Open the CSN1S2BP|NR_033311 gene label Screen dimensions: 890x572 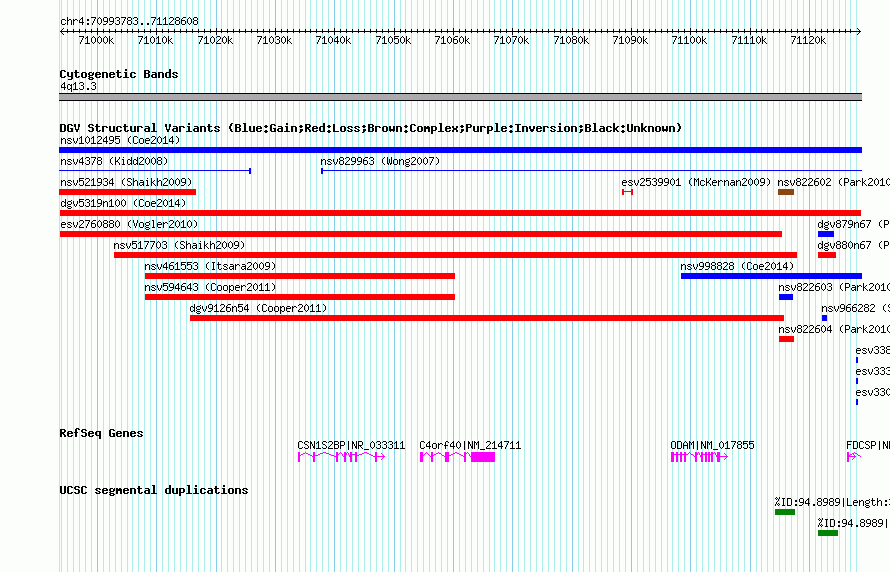tap(351, 445)
